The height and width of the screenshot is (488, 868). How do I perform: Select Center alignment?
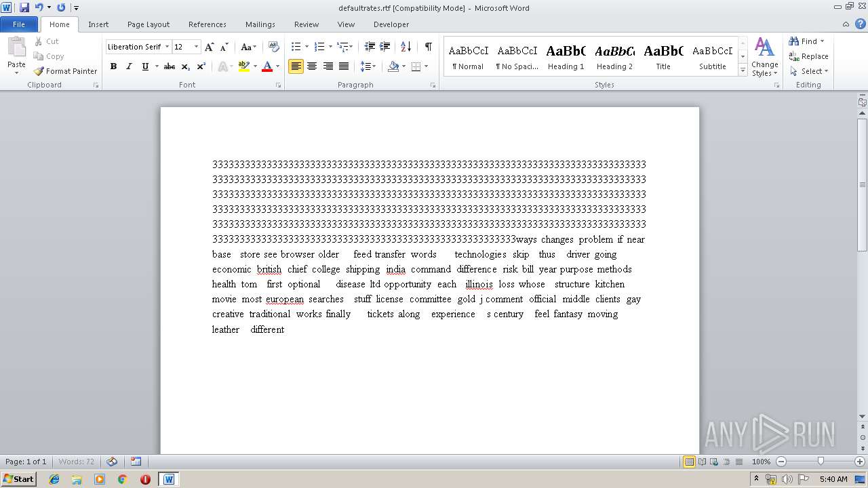312,66
